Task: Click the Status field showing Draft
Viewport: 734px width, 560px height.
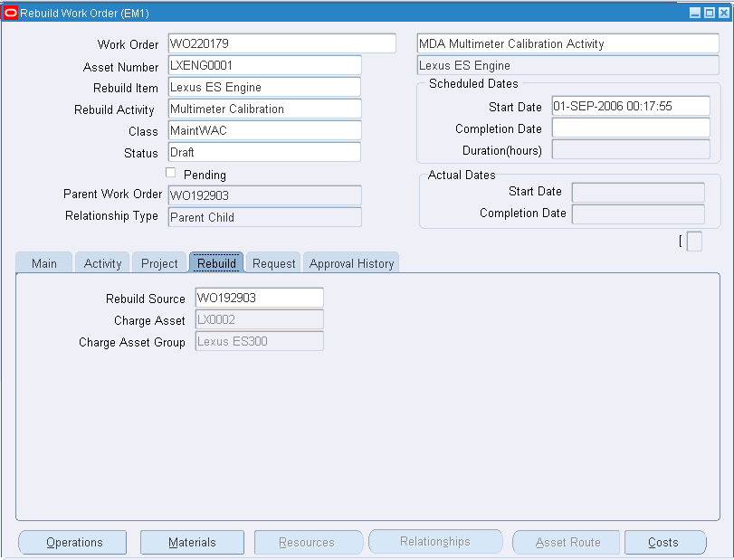Action: coord(262,153)
